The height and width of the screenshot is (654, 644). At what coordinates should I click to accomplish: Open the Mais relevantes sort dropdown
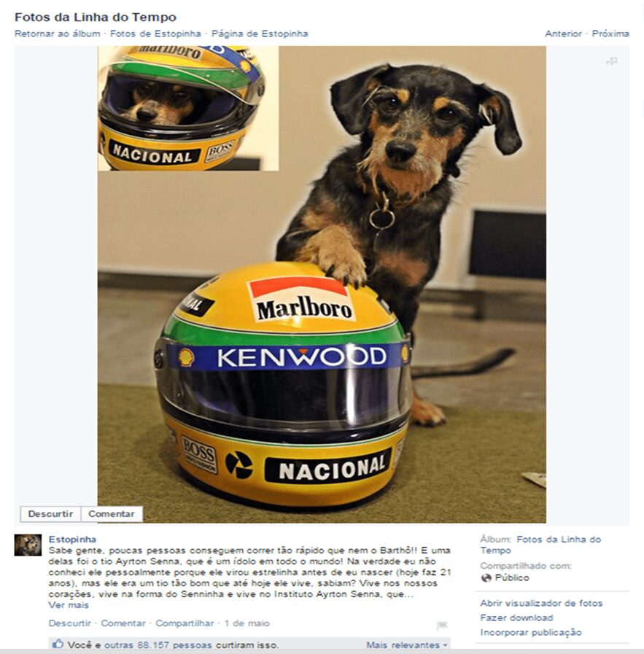coord(407,645)
